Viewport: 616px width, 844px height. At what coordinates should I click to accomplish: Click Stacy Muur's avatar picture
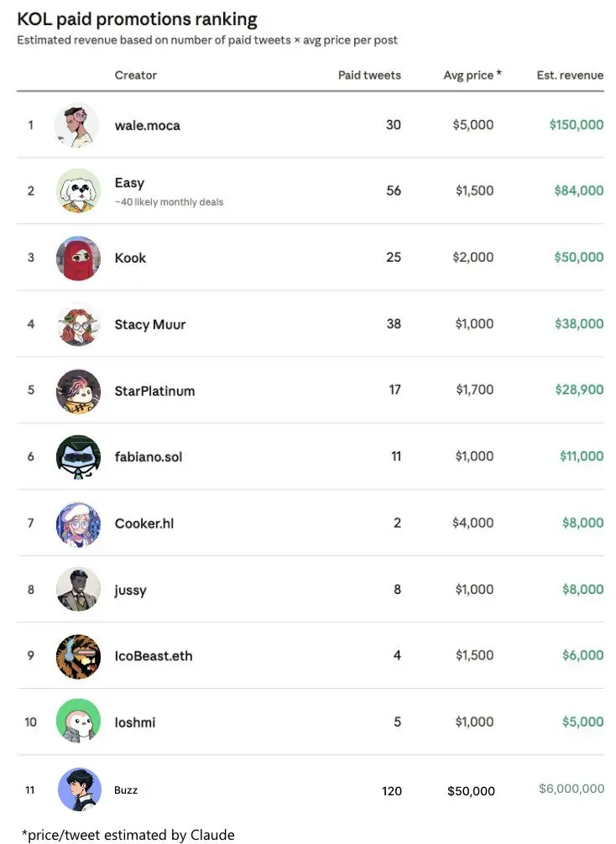click(x=78, y=324)
